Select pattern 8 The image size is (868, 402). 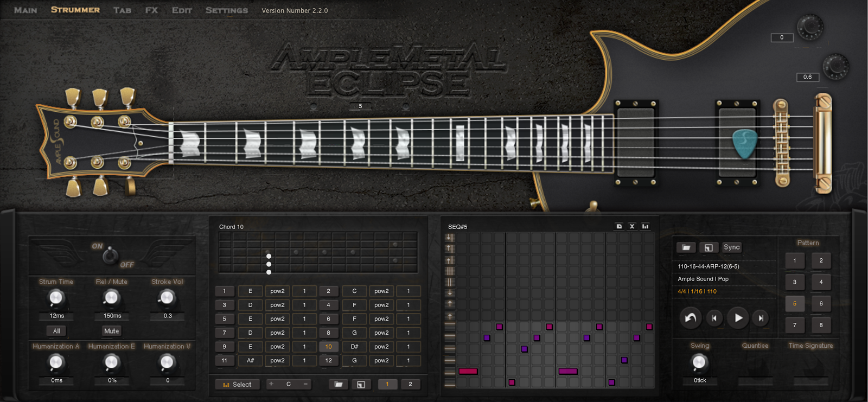pos(821,326)
